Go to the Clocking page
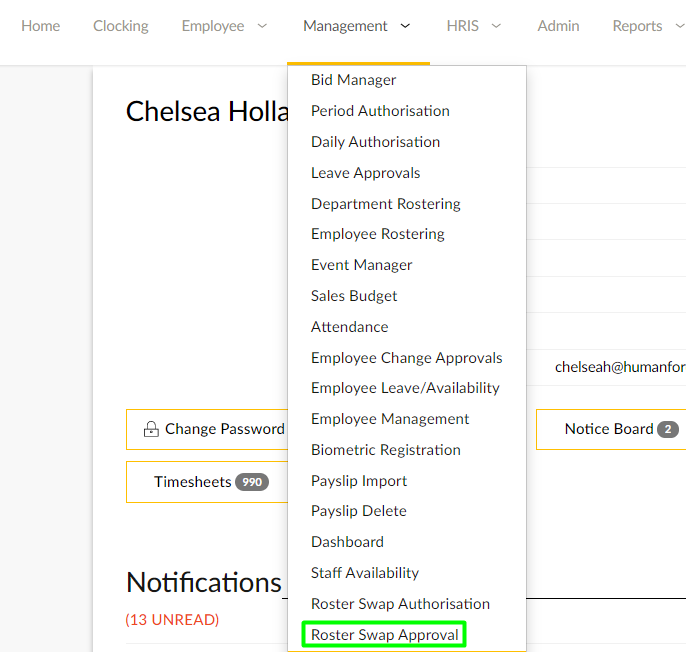 (121, 26)
